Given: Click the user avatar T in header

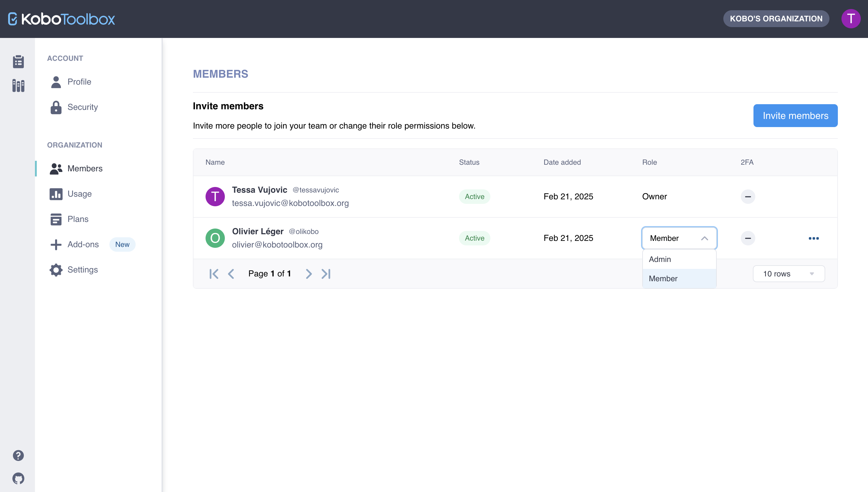Looking at the screenshot, I should point(851,19).
